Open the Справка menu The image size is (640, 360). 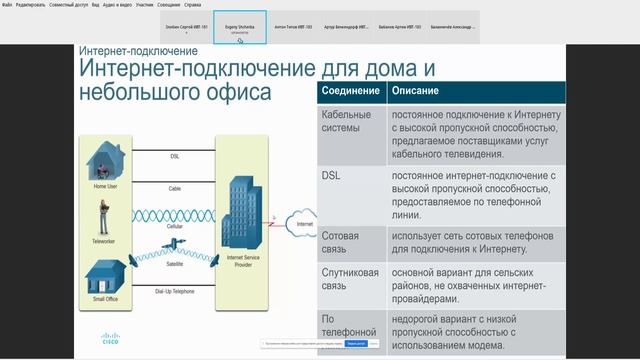[x=193, y=5]
